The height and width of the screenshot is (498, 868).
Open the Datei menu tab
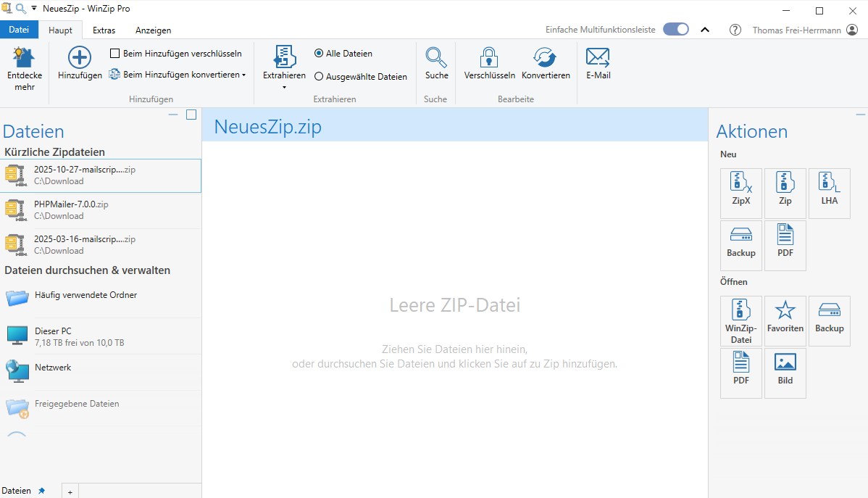coord(19,30)
